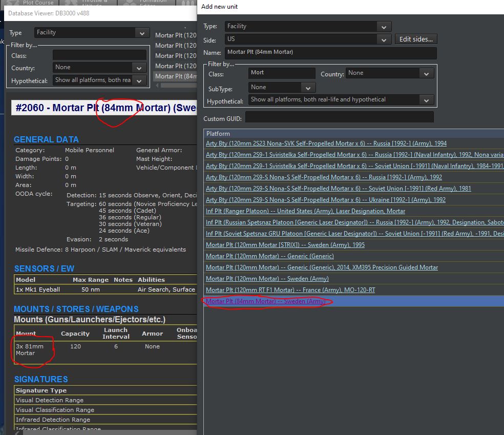Click the Capacity value 120

(x=75, y=346)
